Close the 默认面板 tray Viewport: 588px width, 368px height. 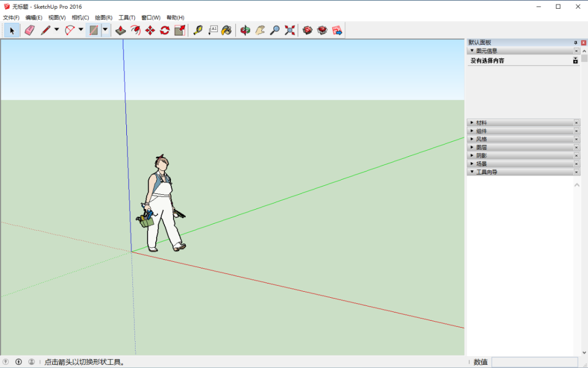tap(584, 43)
